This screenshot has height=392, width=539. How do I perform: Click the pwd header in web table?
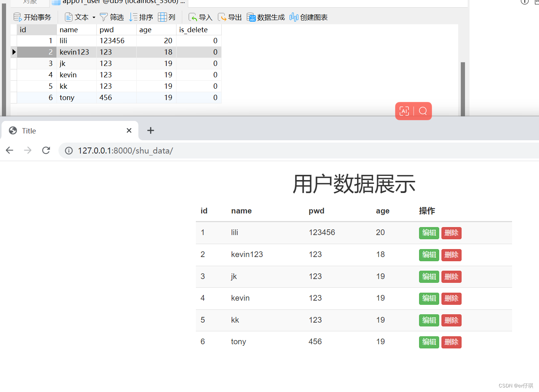[x=316, y=211]
